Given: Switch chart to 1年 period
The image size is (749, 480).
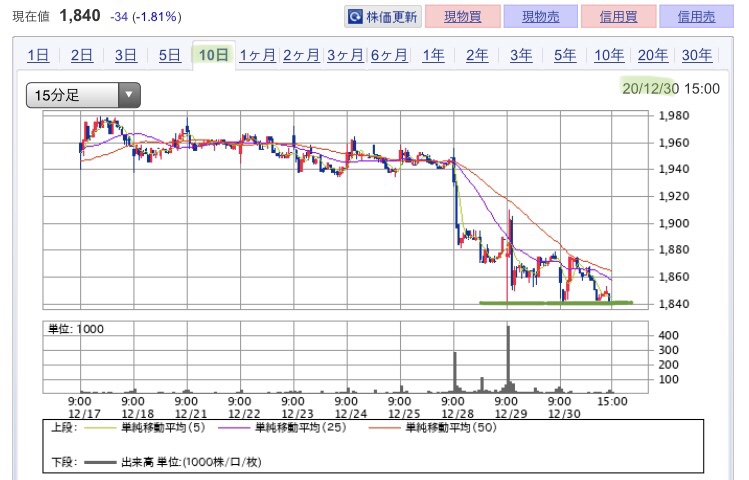Looking at the screenshot, I should click(433, 55).
